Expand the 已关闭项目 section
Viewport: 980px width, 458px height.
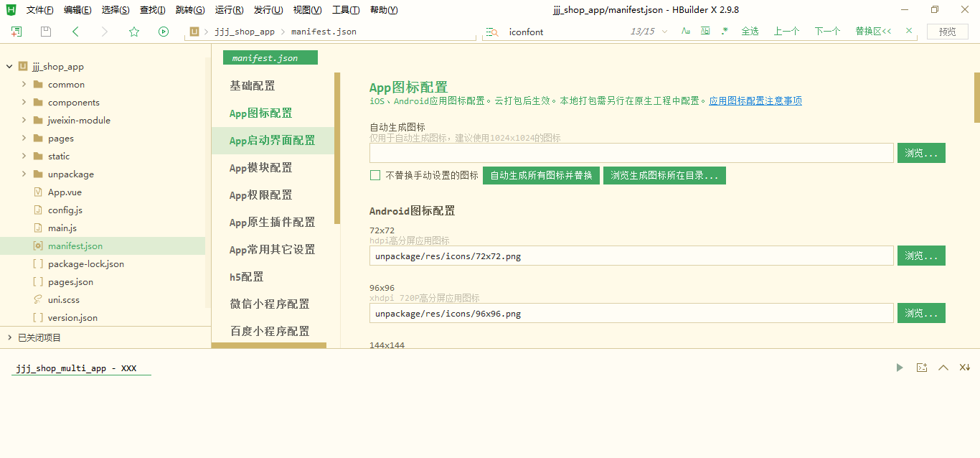tap(9, 337)
